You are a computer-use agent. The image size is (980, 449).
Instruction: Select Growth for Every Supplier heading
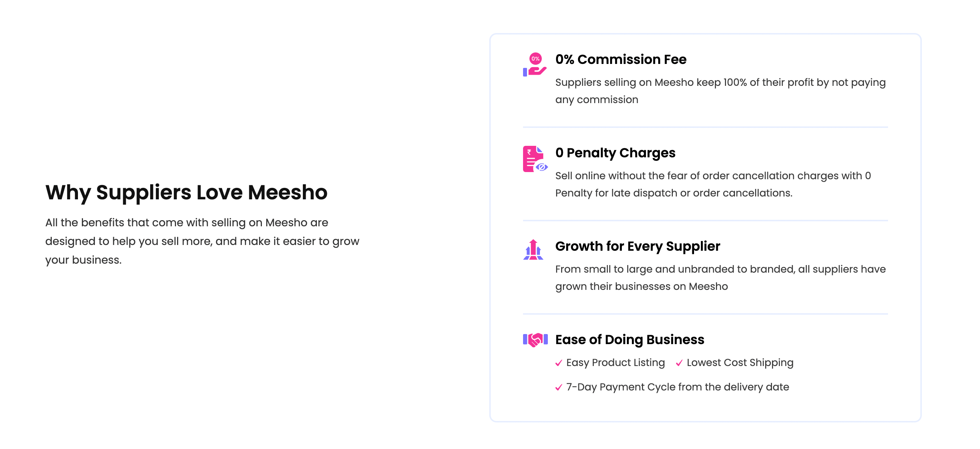638,246
